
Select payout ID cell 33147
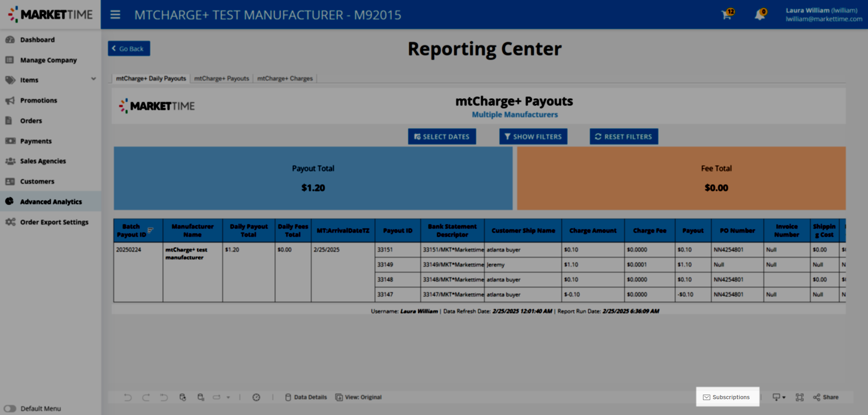pos(398,294)
